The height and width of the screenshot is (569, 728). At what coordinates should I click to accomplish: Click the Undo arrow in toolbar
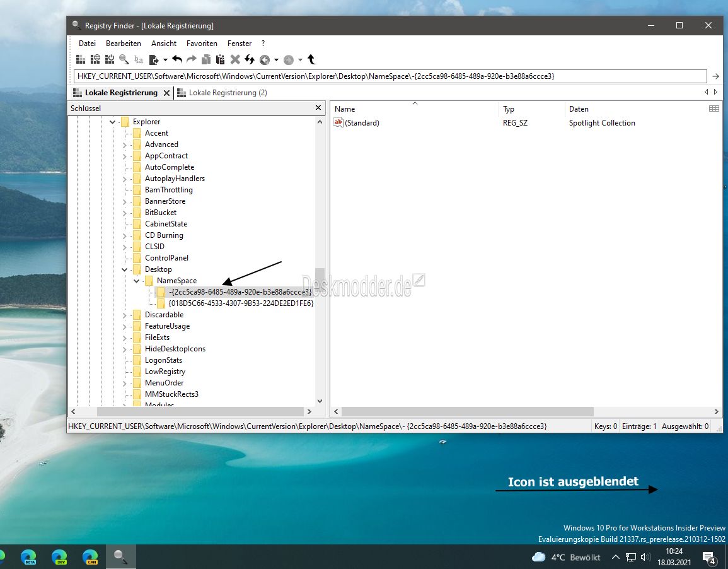[x=177, y=59]
